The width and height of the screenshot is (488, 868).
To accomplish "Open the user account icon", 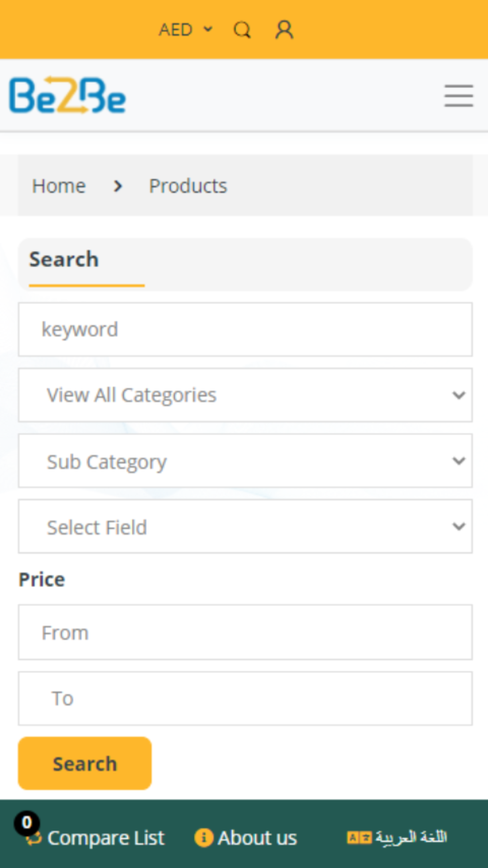I will pos(284,30).
